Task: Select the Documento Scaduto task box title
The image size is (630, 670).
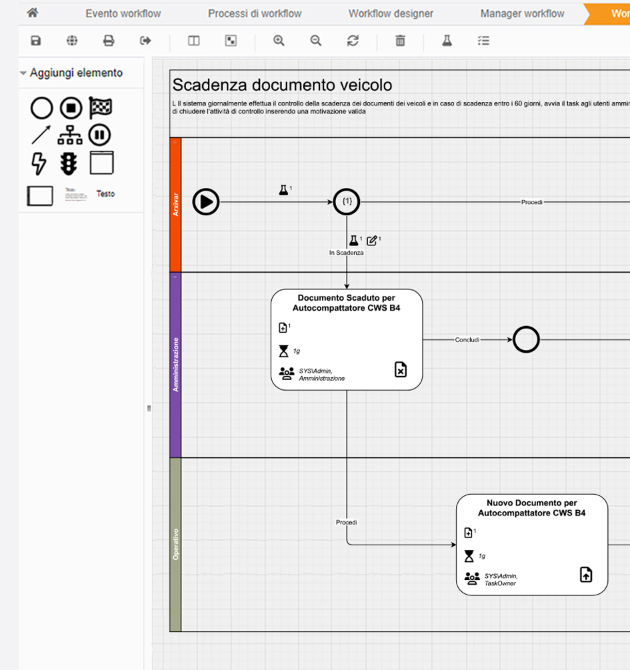Action: (346, 303)
